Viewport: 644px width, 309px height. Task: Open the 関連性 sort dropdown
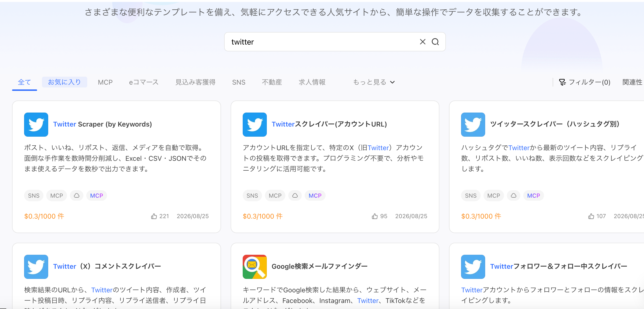(632, 82)
